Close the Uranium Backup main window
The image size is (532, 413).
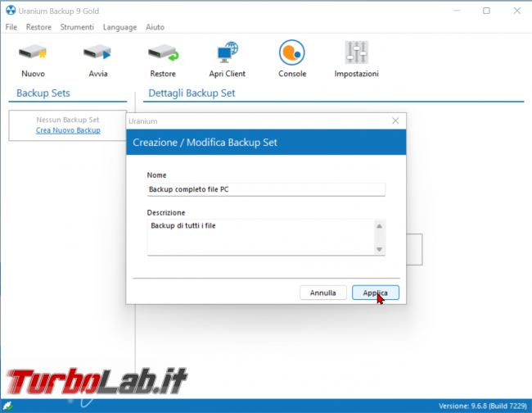(517, 11)
